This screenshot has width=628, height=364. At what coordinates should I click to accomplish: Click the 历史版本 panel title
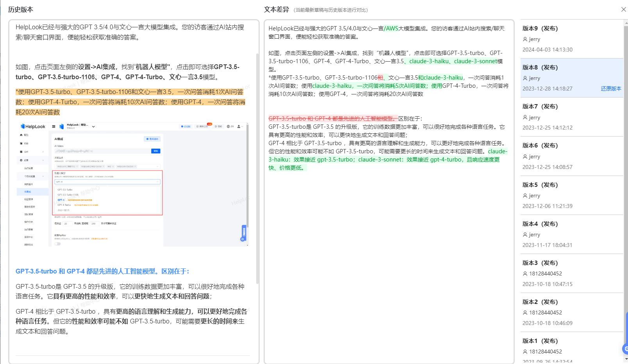click(21, 9)
